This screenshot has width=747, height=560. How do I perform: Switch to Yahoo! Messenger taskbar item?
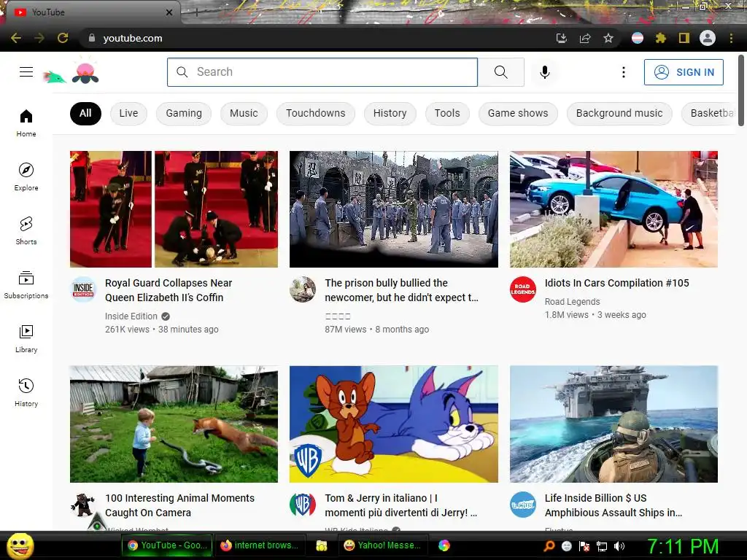[382, 545]
